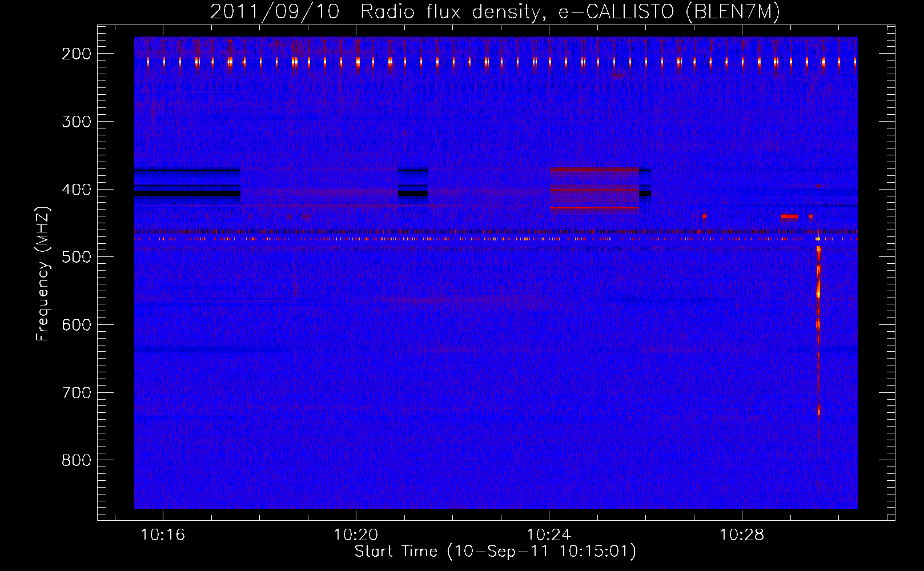The image size is (924, 571).
Task: Click the 500 frequency tick label
Action: click(x=77, y=257)
